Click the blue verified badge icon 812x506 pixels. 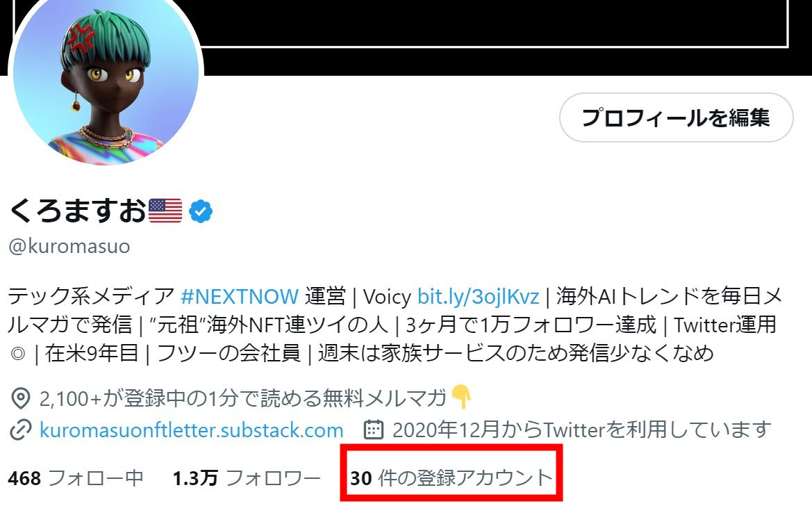[x=201, y=211]
